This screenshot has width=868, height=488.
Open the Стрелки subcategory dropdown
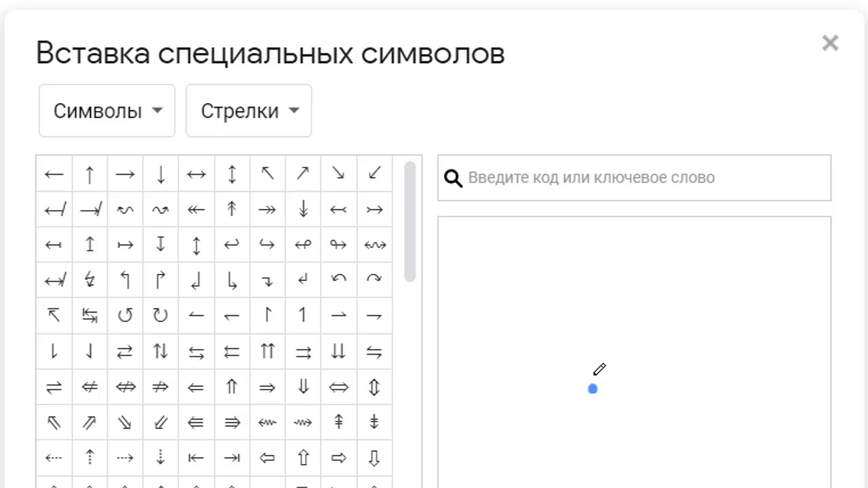tap(249, 110)
